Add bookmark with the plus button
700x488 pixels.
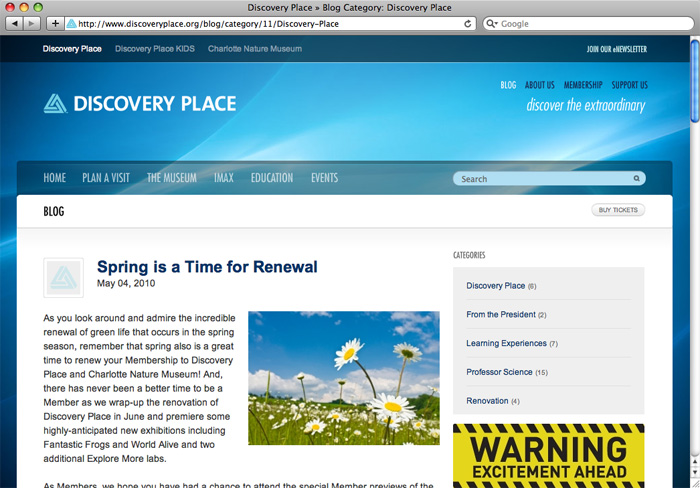click(55, 24)
